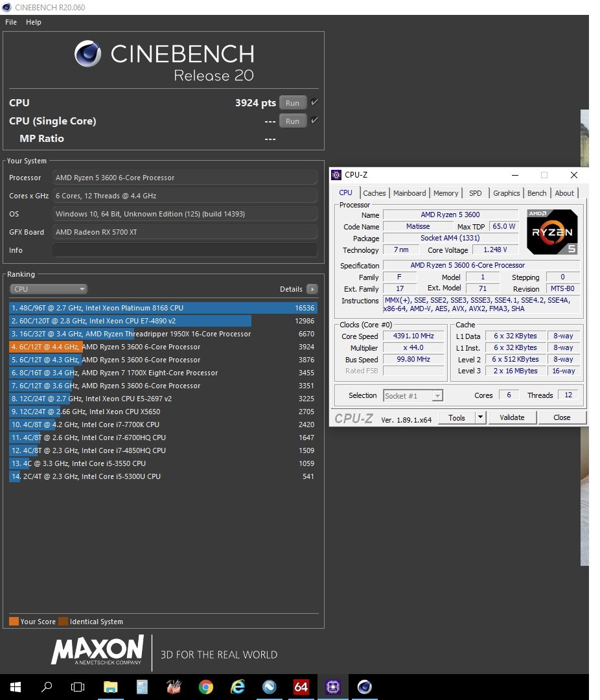Open Internet Explorer from the taskbar
Image resolution: width=600 pixels, height=700 pixels.
click(x=238, y=687)
